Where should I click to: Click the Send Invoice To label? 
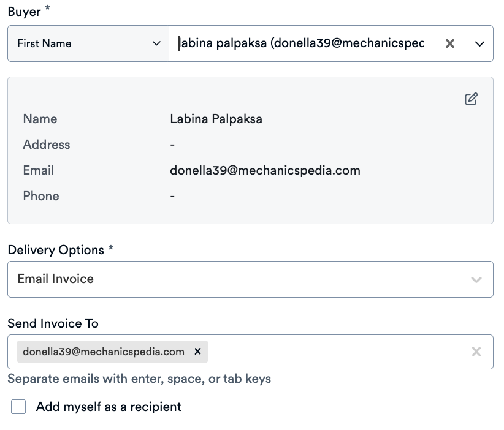tap(53, 323)
